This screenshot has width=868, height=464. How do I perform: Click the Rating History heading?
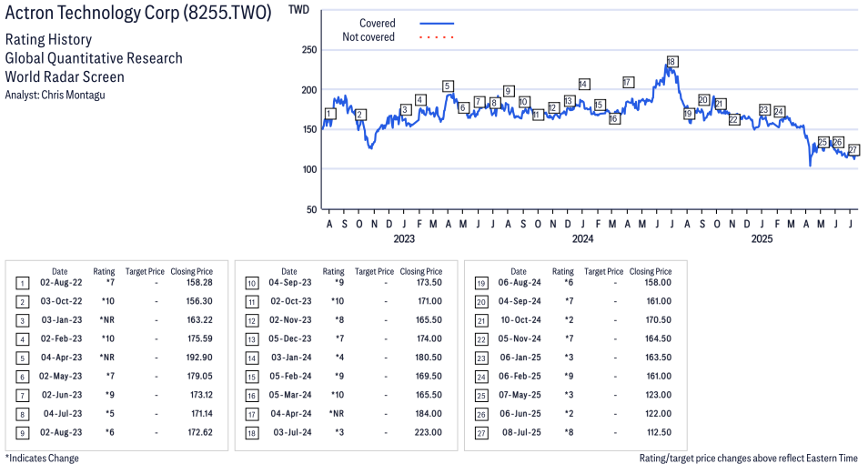[48, 40]
